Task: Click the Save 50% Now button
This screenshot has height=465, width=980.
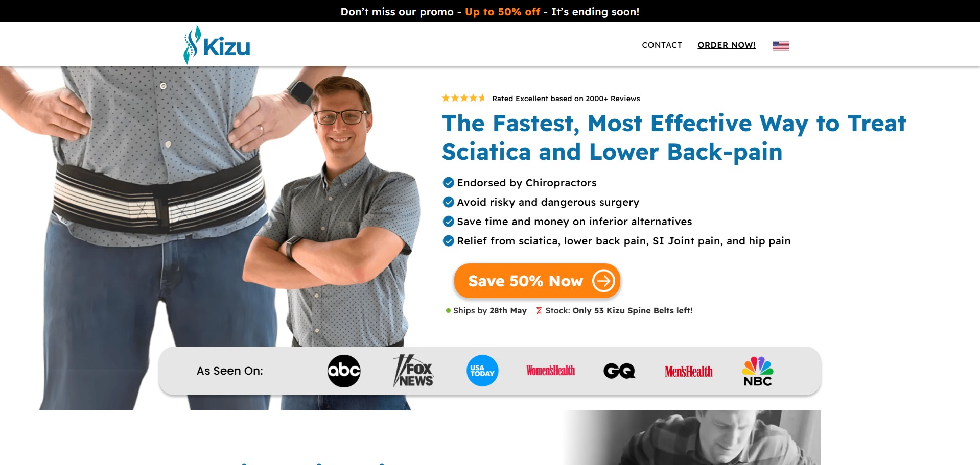Action: [537, 281]
